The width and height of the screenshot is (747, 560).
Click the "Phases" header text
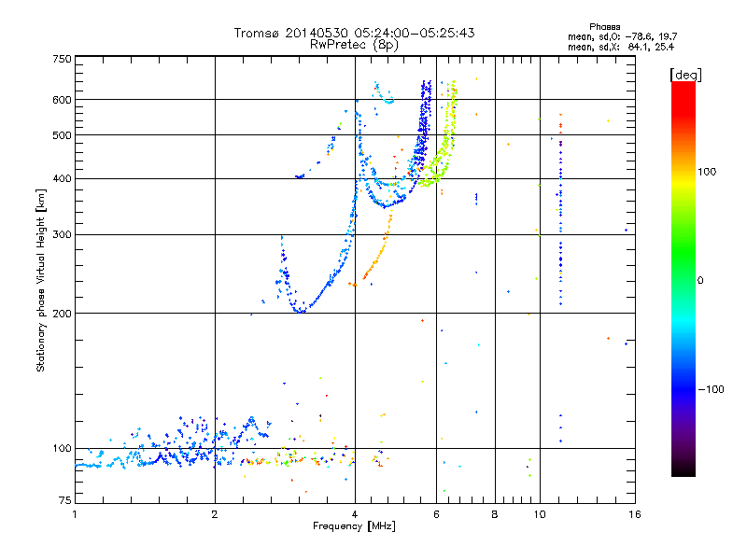pos(604,27)
